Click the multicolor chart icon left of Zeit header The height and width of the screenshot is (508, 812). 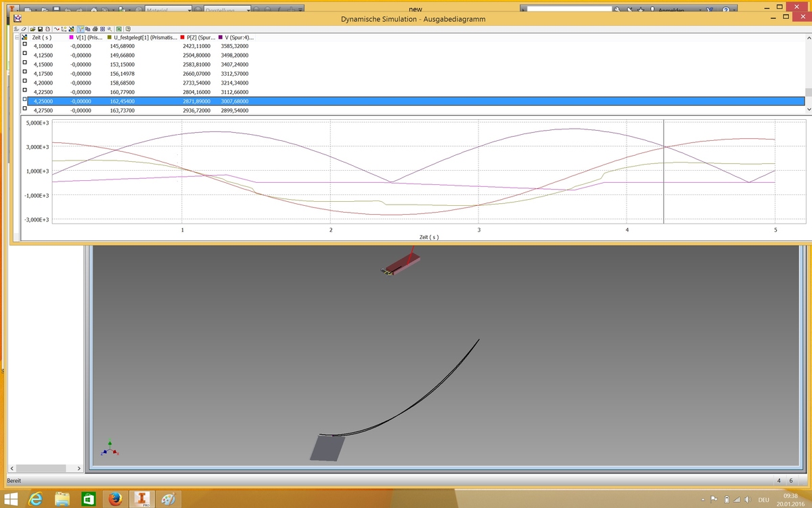(x=24, y=37)
